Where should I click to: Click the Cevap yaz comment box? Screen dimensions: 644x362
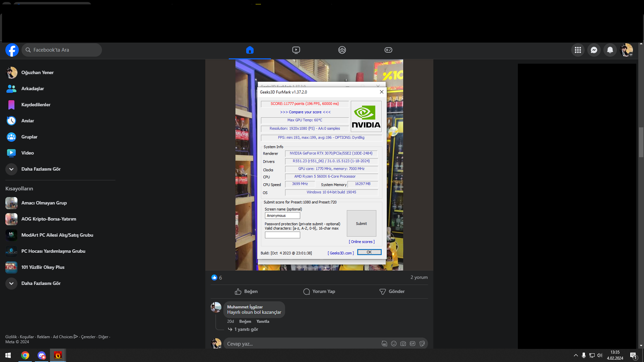tap(302, 344)
